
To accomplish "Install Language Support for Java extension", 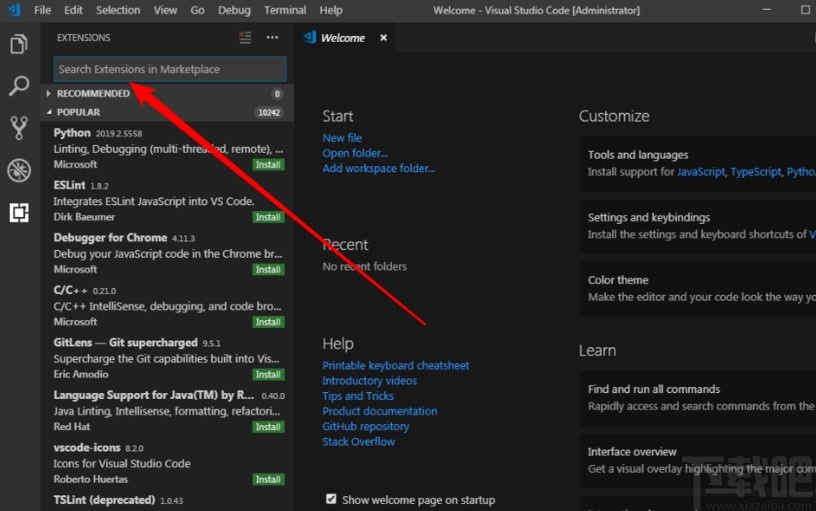I will click(x=268, y=427).
